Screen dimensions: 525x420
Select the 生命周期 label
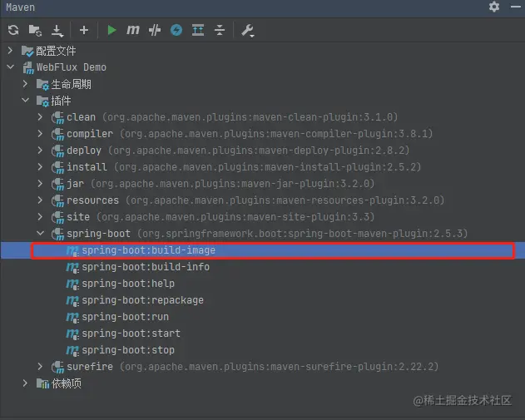click(71, 84)
